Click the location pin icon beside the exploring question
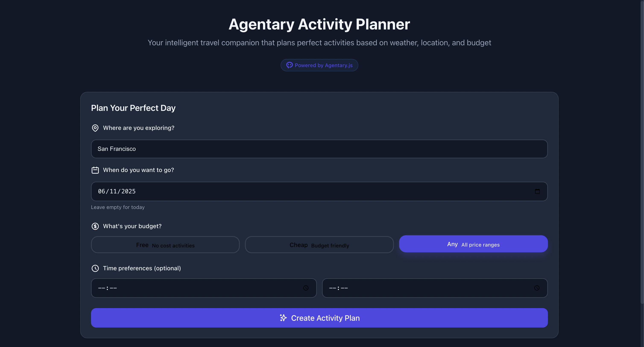This screenshot has width=644, height=347. point(95,128)
